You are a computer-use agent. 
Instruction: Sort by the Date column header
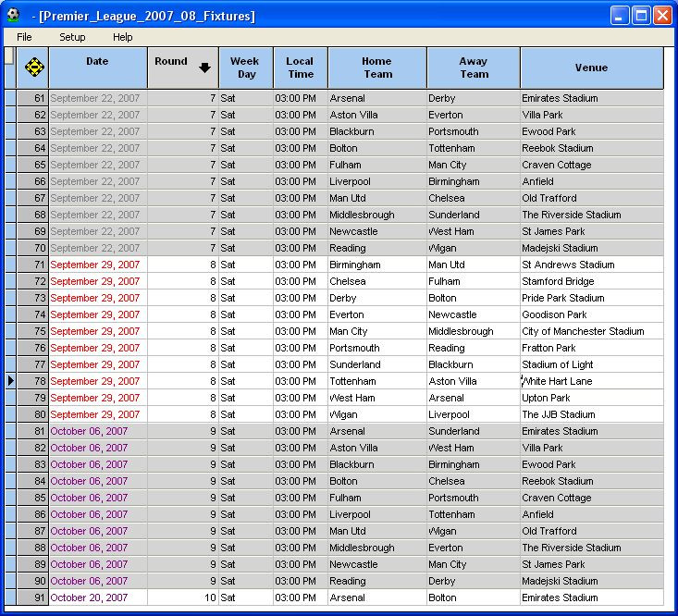tap(98, 68)
